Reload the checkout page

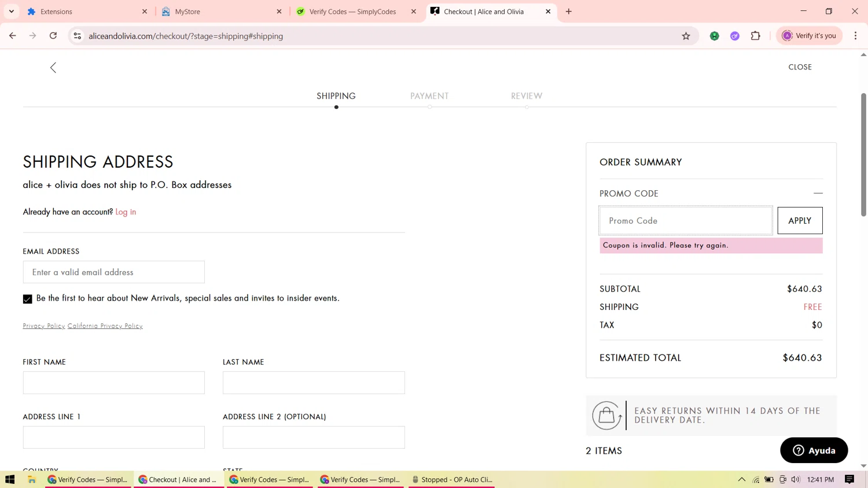[53, 36]
